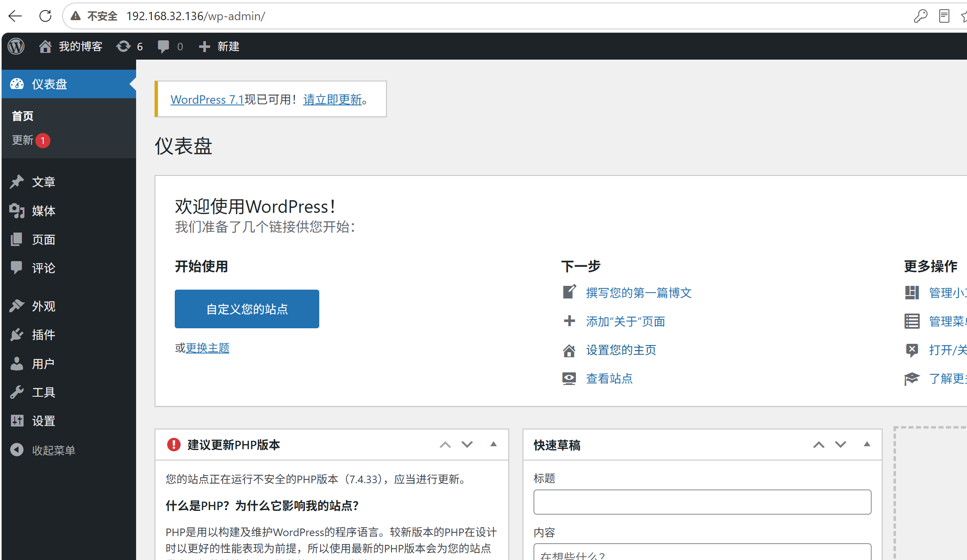Click the 请立即更新 link

[332, 99]
